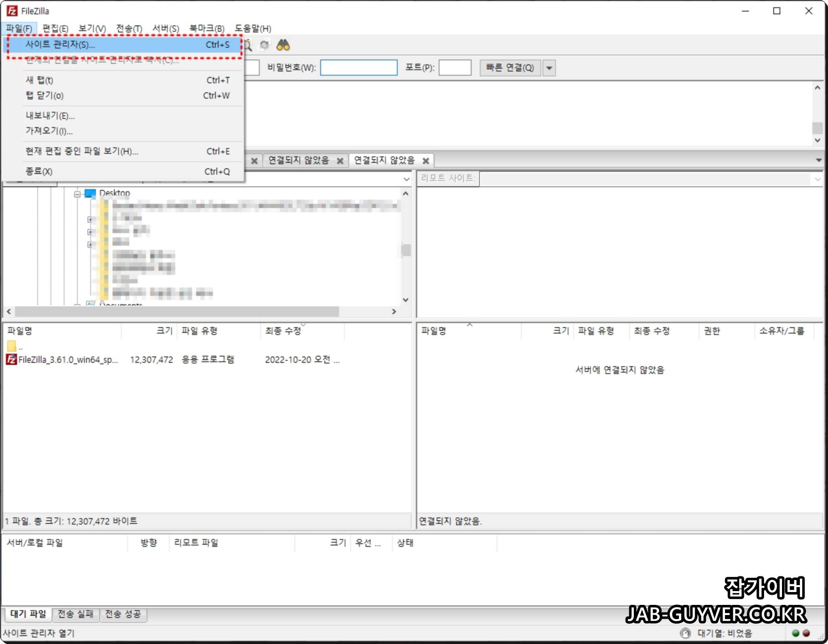Image resolution: width=828 pixels, height=644 pixels.
Task: Open the 편집(E) menu
Action: 55,29
